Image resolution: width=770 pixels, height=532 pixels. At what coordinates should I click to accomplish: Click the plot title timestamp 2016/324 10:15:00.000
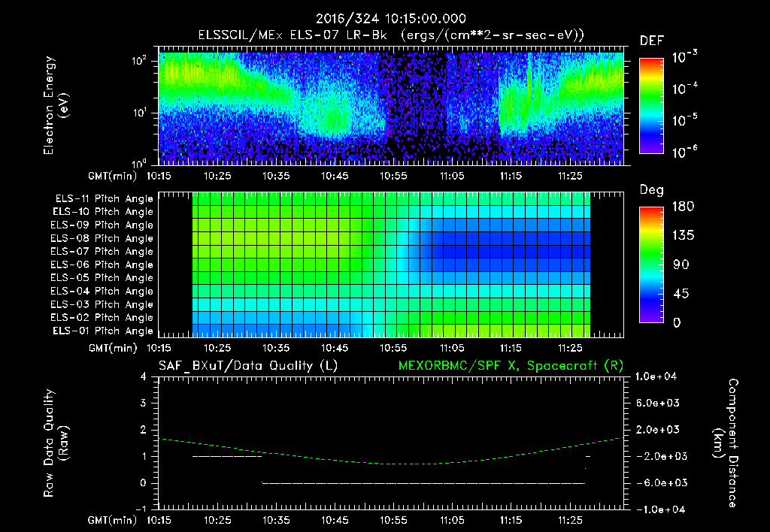(391, 19)
